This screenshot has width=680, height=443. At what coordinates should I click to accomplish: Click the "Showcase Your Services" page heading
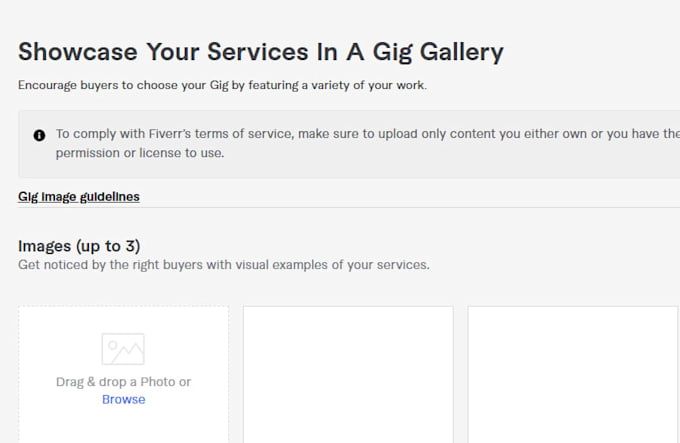coord(165,52)
